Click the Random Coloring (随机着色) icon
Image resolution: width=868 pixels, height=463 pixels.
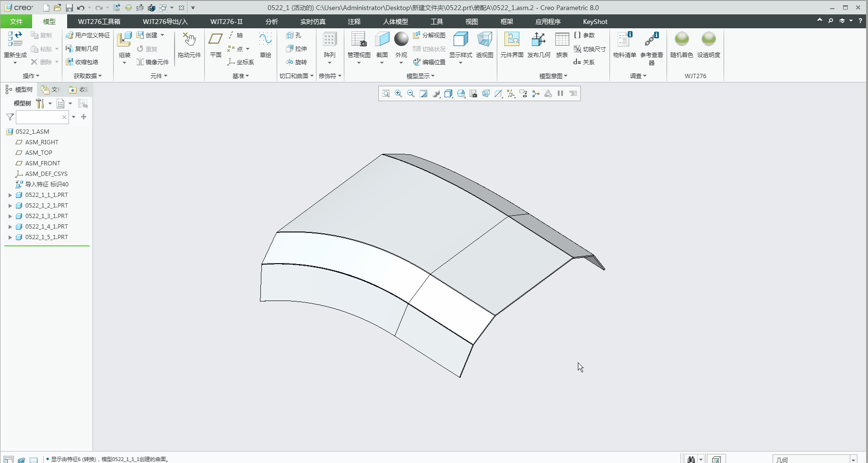[681, 39]
